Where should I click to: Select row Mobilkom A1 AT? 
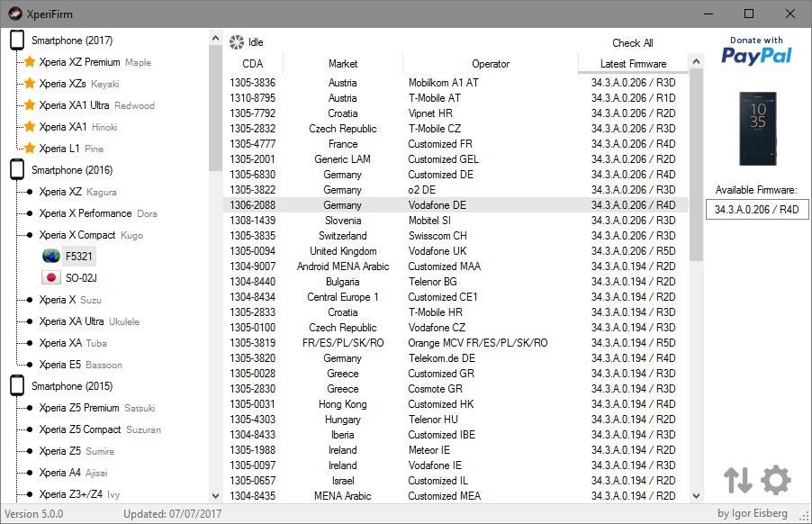tap(456, 82)
